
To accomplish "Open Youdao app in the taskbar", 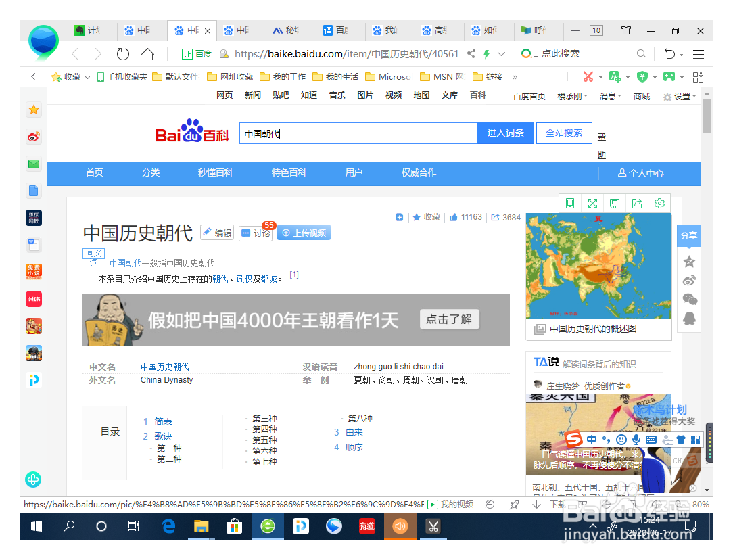I will (x=367, y=526).
